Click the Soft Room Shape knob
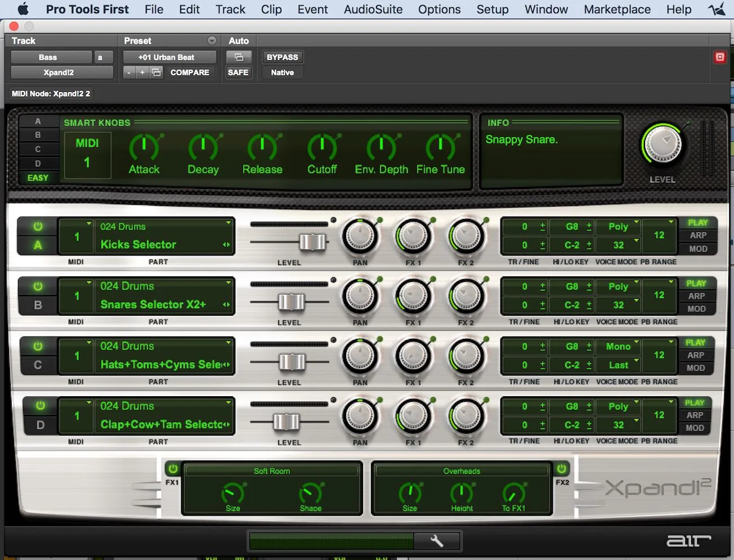This screenshot has width=734, height=560. tap(310, 492)
